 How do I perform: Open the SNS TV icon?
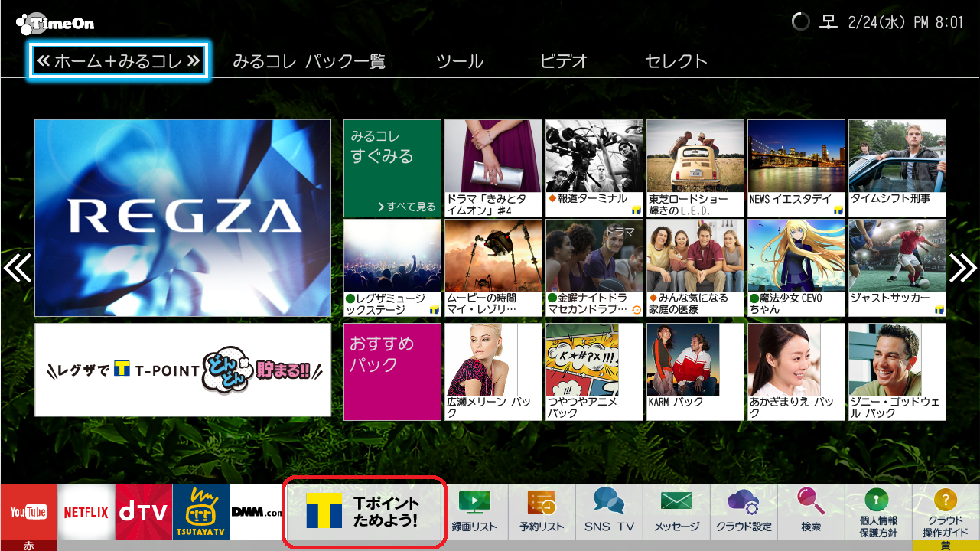pyautogui.click(x=609, y=511)
